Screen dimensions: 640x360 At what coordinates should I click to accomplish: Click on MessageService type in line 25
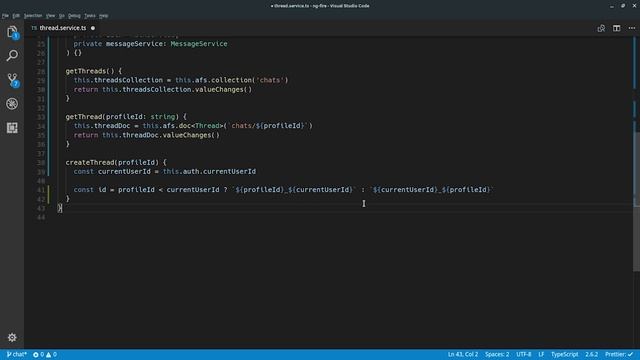(x=199, y=44)
